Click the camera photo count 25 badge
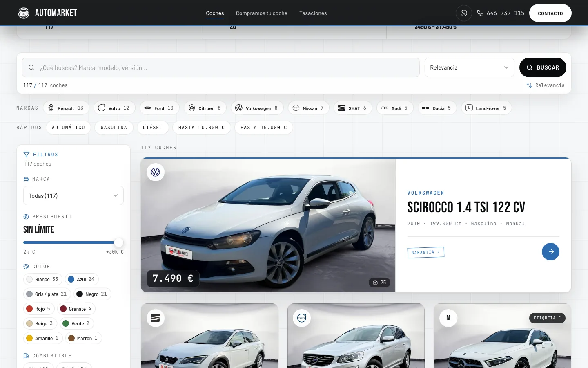The image size is (588, 368). (379, 283)
